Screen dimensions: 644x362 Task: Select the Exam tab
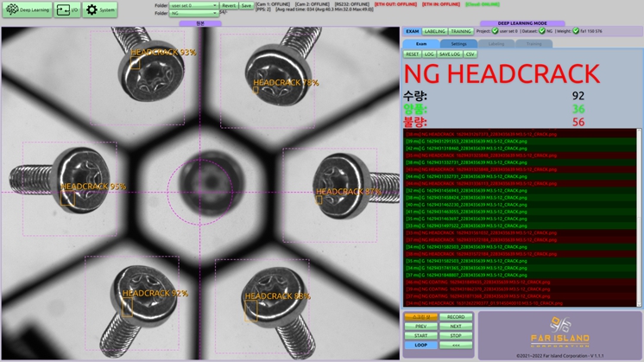click(421, 43)
